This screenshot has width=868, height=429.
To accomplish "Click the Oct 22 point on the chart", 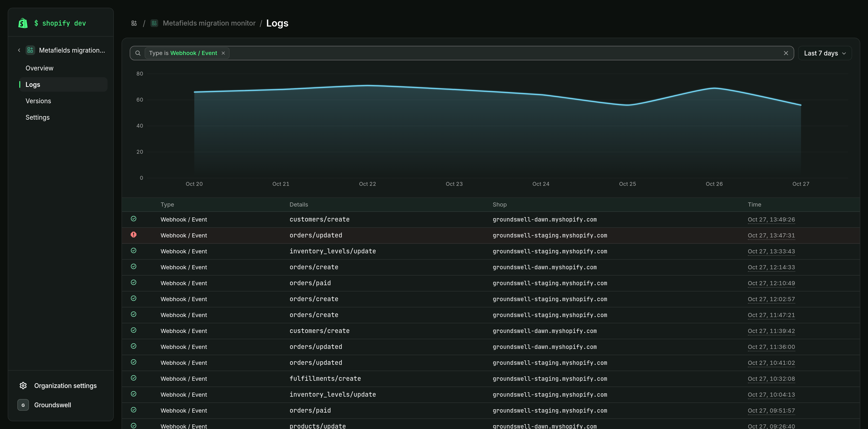I will (368, 85).
